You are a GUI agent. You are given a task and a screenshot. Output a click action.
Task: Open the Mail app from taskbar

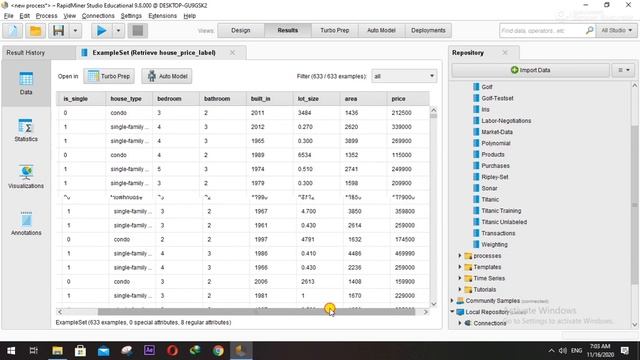click(103, 351)
